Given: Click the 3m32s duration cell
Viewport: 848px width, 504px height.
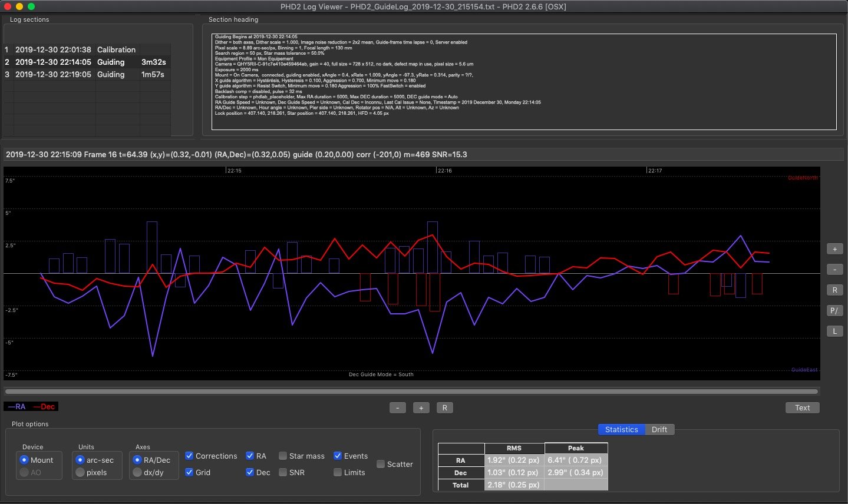Looking at the screenshot, I should click(154, 62).
